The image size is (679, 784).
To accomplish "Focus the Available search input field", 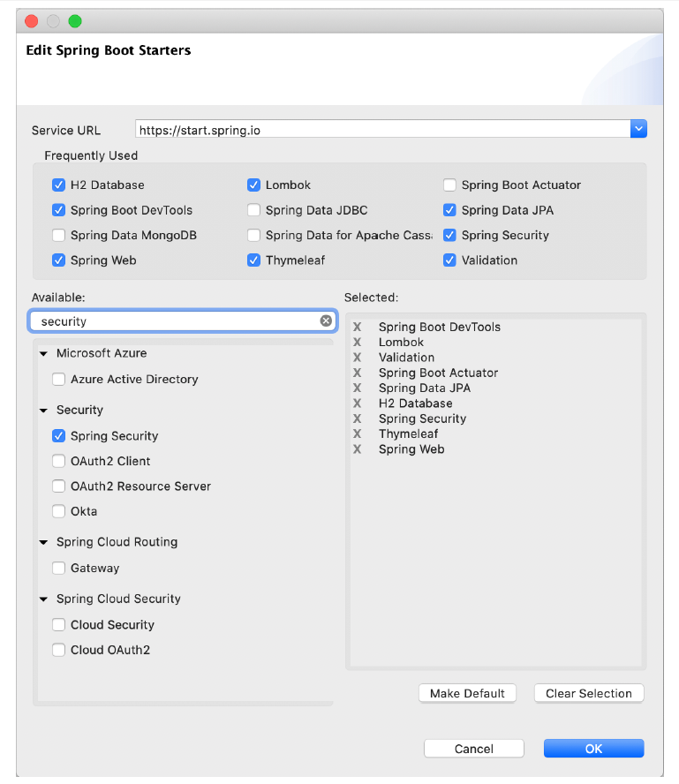I will [x=177, y=321].
